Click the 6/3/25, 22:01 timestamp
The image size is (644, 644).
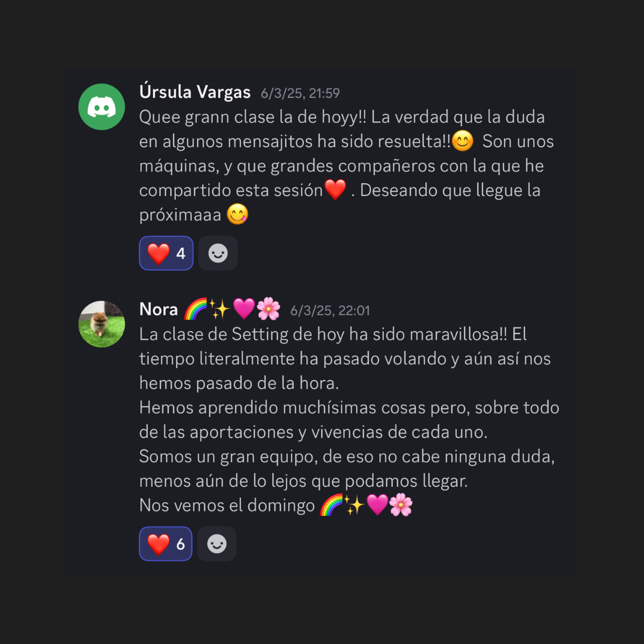(330, 311)
